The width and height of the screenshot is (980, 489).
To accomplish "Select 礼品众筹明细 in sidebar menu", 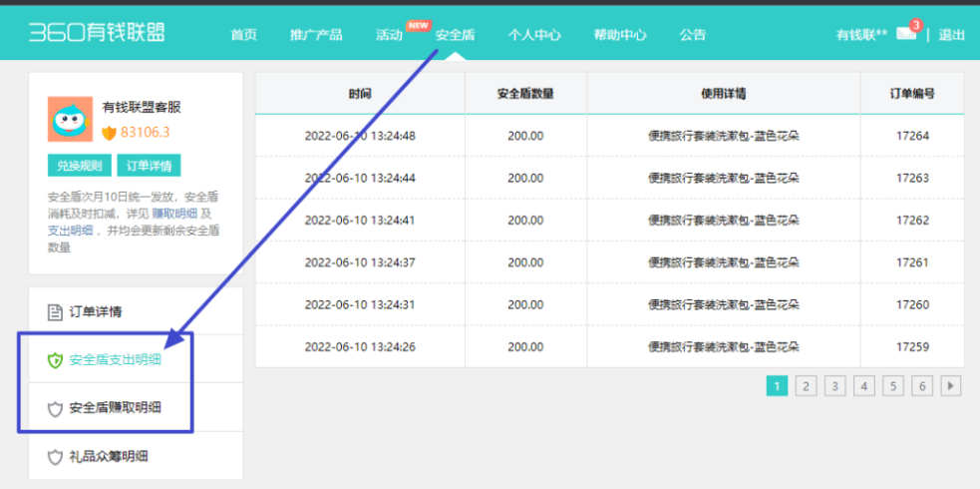I will coord(136,457).
